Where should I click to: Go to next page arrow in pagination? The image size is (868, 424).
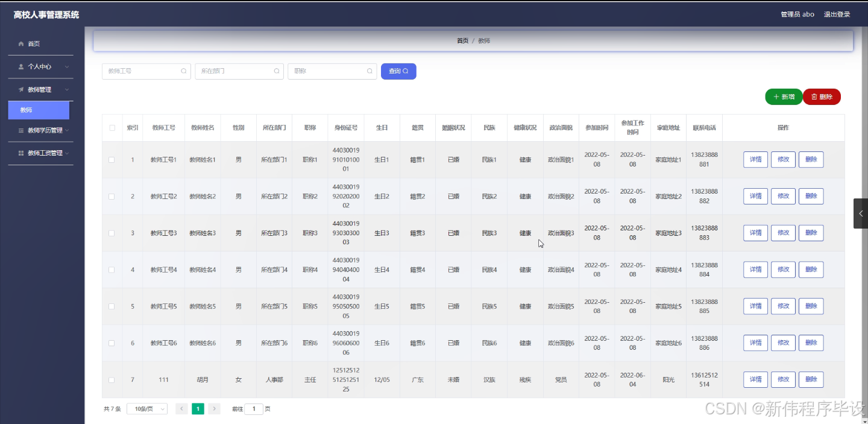click(215, 409)
